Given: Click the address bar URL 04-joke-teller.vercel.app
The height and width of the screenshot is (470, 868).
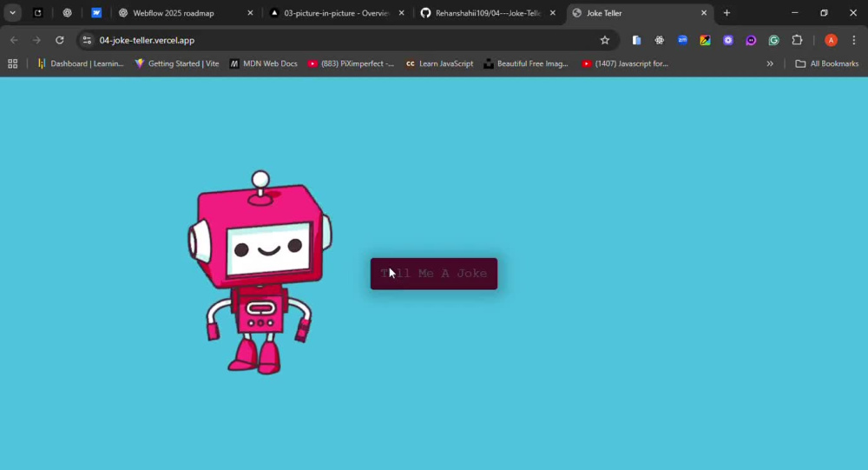Looking at the screenshot, I should [x=147, y=40].
